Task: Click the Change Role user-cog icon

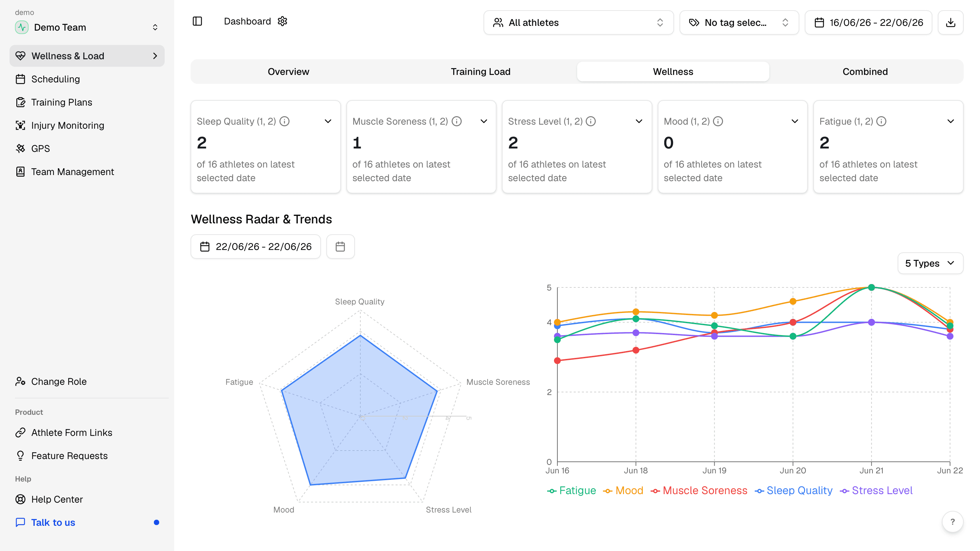Action: pos(20,381)
